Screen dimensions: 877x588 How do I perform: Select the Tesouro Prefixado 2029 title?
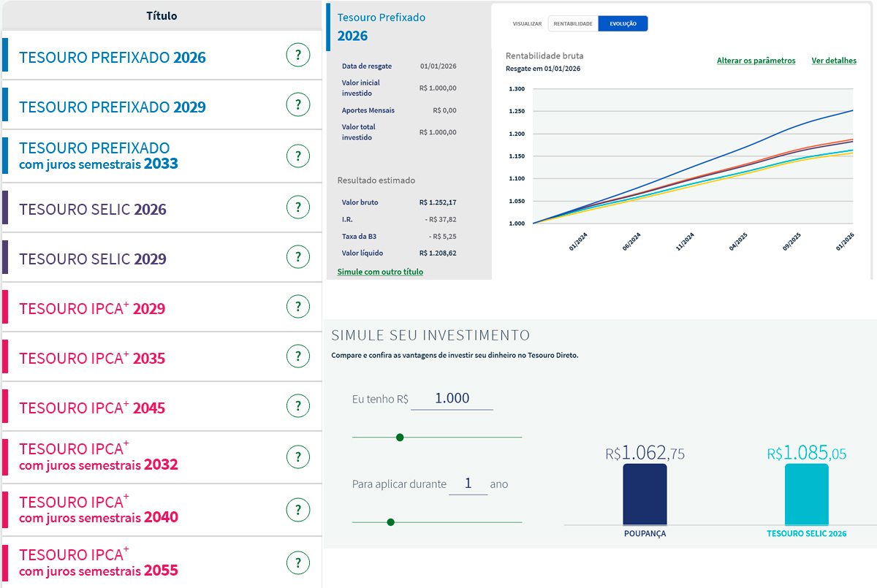113,107
